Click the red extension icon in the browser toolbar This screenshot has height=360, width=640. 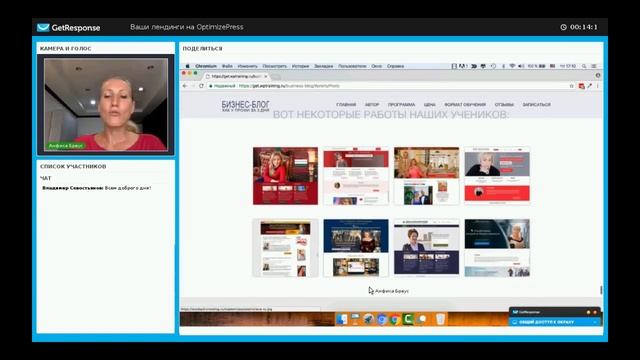[x=581, y=86]
